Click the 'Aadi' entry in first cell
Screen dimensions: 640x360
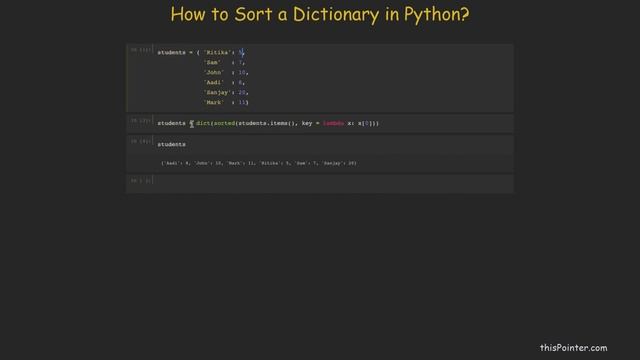(224, 82)
